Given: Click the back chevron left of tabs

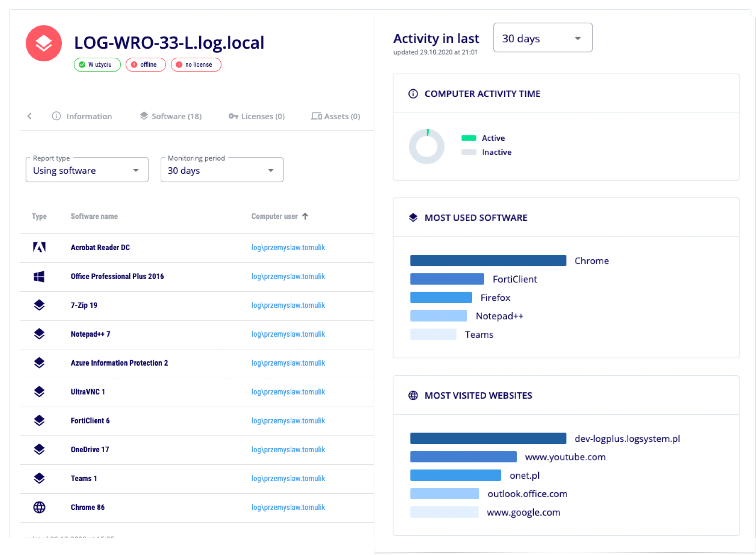Looking at the screenshot, I should click(29, 116).
